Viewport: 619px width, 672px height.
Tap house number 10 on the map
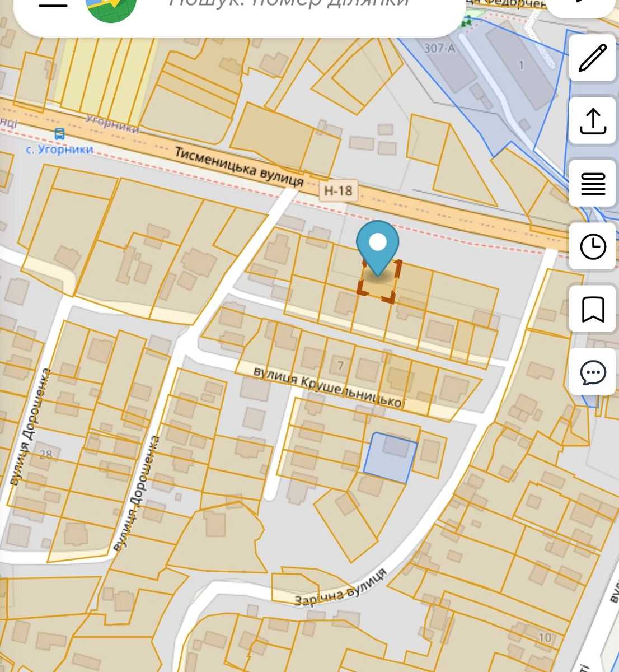(x=545, y=637)
